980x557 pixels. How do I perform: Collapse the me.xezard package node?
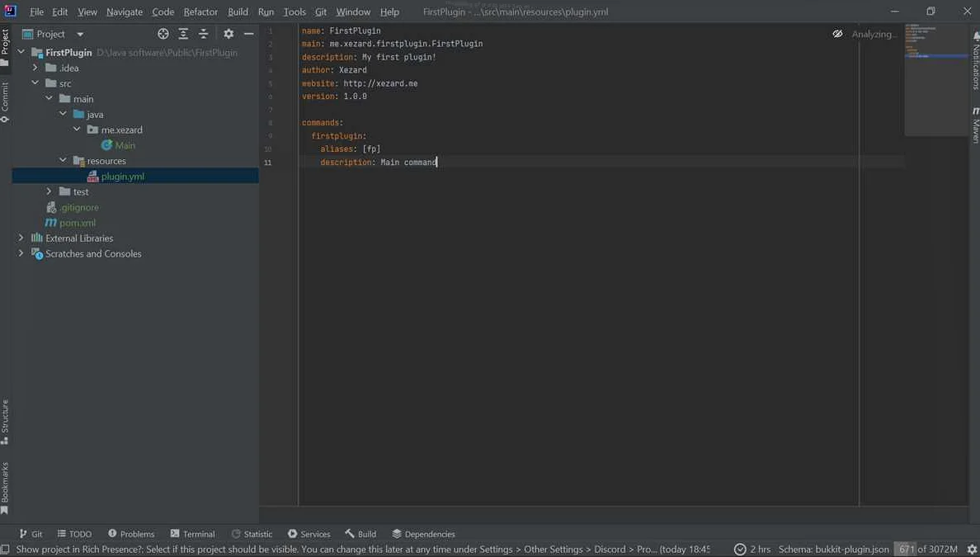tap(77, 130)
